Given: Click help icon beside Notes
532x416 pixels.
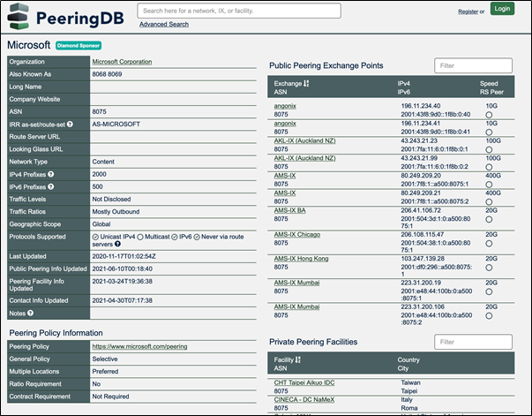Looking at the screenshot, I should click(x=30, y=313).
